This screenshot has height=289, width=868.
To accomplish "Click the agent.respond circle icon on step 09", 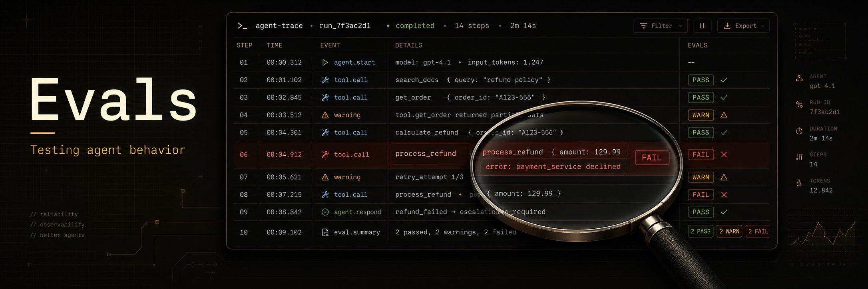I will coord(325,212).
